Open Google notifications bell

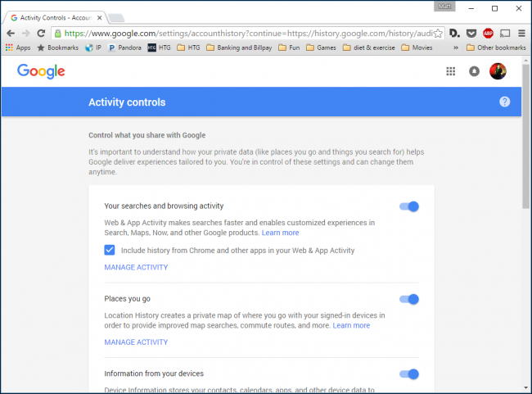pyautogui.click(x=474, y=71)
